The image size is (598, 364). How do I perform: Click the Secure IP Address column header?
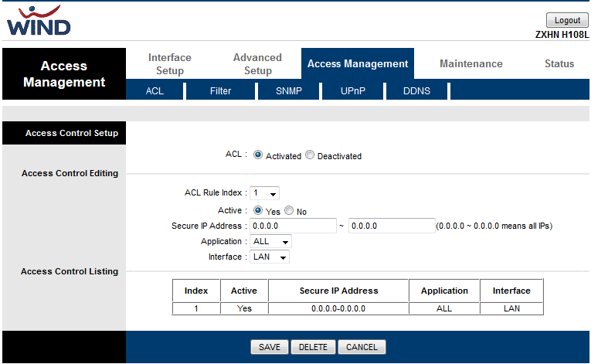(x=338, y=291)
